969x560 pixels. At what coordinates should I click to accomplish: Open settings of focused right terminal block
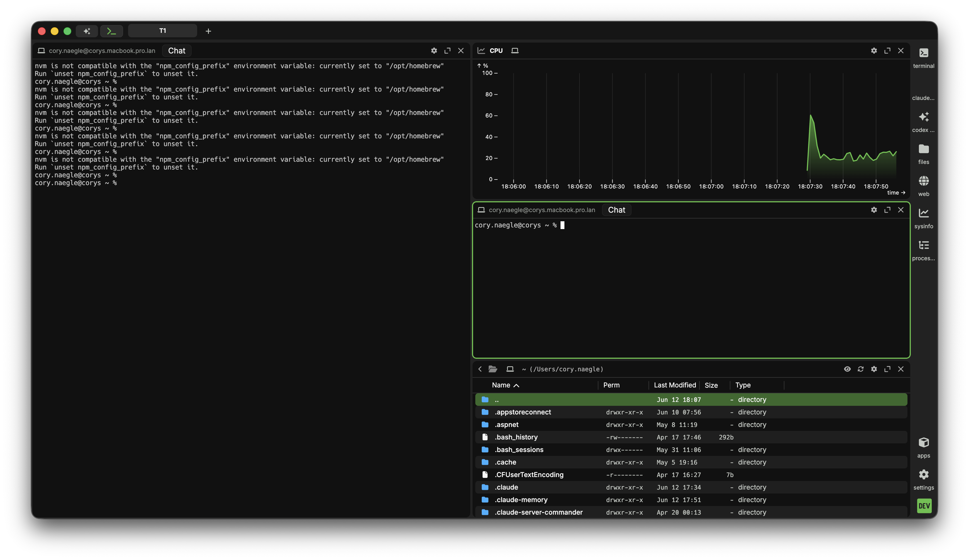click(874, 210)
